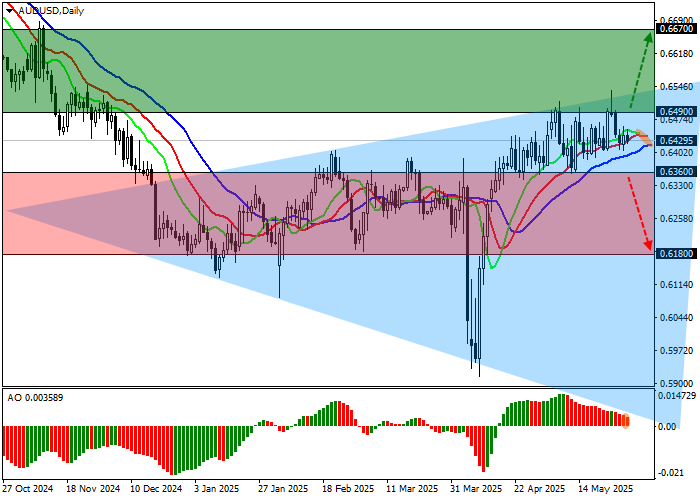Click the 0.66700 price level label
Screen dimensions: 700x500
pos(676,29)
